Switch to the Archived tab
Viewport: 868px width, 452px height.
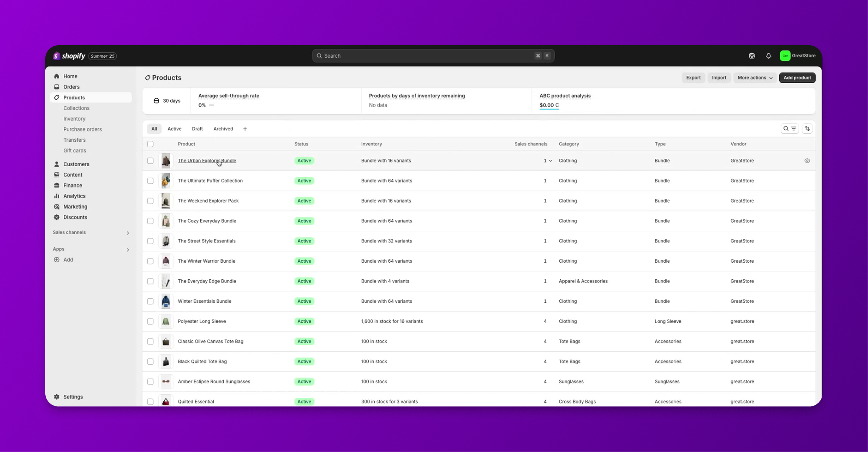223,129
